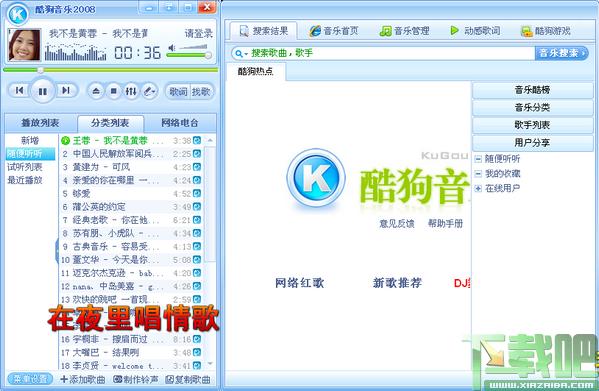Seek in the song progress bar
Image resolution: width=599 pixels, height=391 pixels.
click(x=110, y=70)
